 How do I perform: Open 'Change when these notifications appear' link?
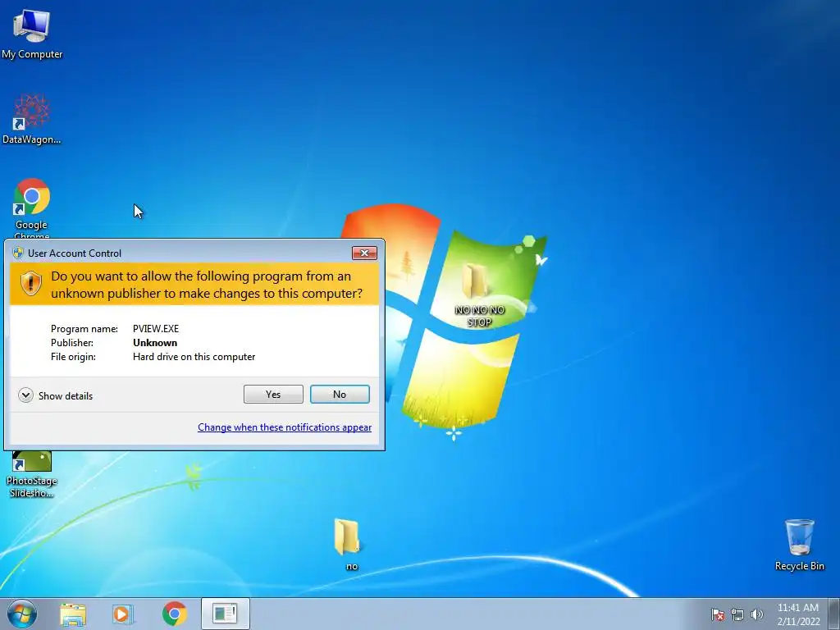click(285, 427)
